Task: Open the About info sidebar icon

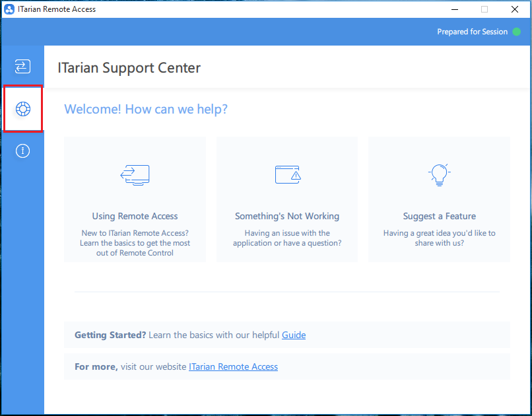Action: pos(22,151)
